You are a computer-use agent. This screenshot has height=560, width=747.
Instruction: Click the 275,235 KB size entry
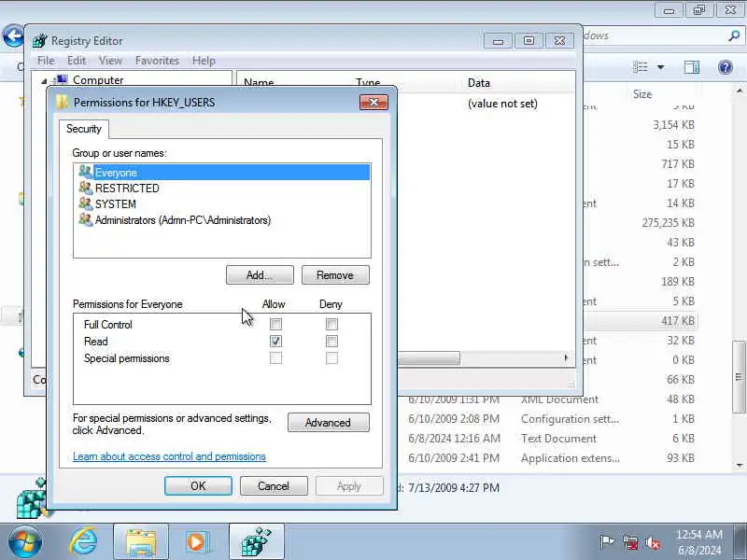point(668,223)
